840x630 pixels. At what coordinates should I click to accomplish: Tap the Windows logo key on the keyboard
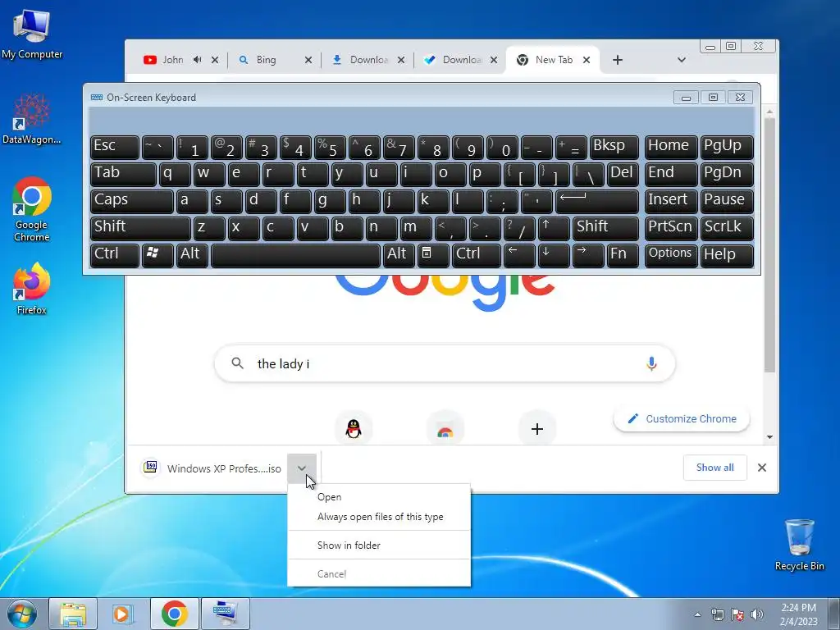[x=157, y=254]
